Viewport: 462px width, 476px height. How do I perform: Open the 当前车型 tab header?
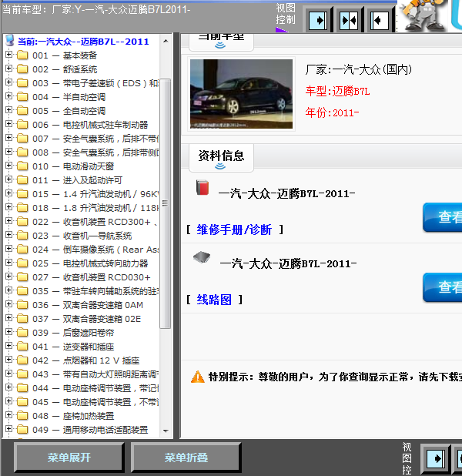click(221, 42)
